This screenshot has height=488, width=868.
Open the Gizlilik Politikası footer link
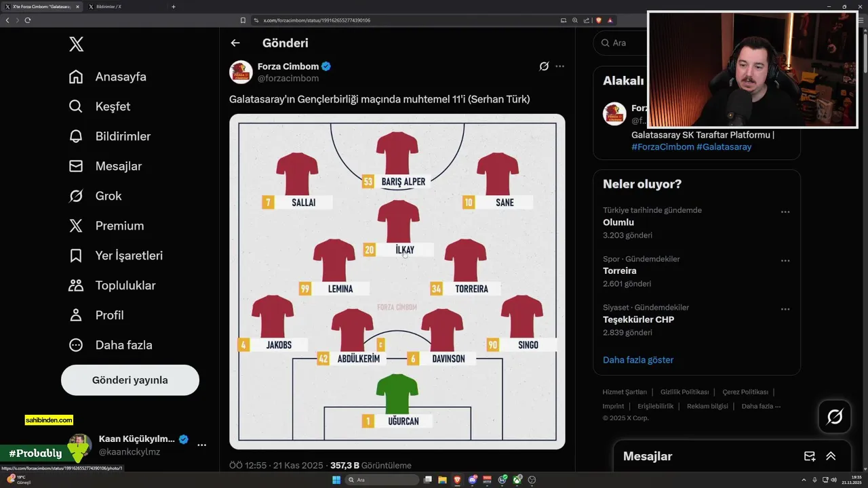coord(684,392)
